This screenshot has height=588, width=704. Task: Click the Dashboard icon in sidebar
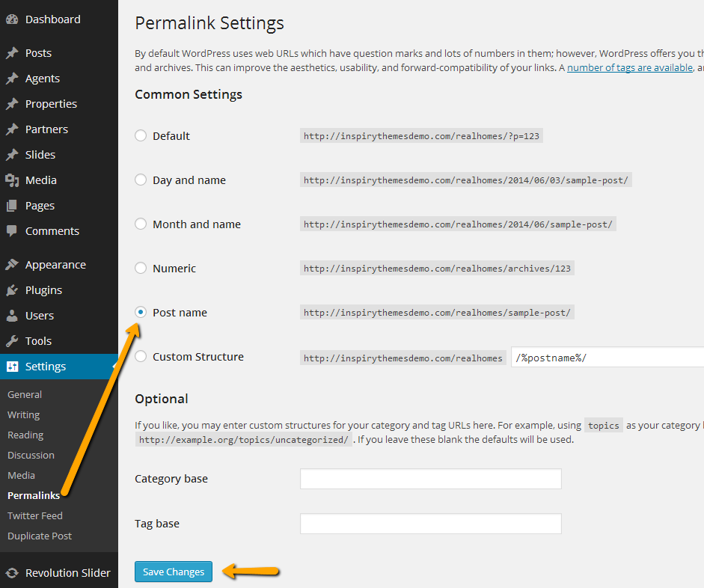(12, 19)
